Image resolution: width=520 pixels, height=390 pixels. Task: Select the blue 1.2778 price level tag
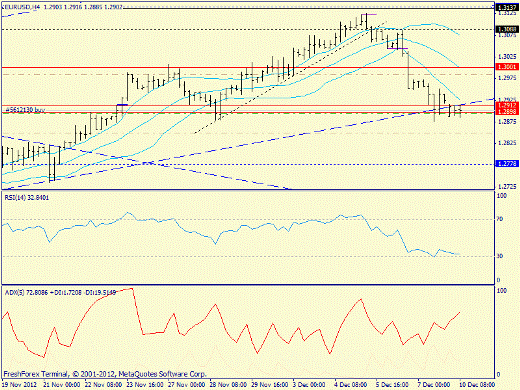507,164
